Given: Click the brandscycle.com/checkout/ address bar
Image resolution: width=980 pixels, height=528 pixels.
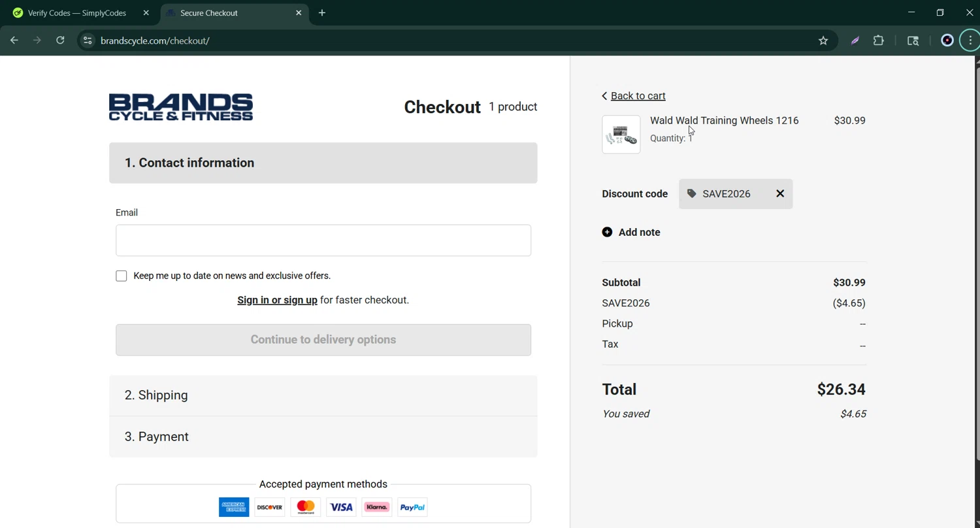Looking at the screenshot, I should [457, 41].
